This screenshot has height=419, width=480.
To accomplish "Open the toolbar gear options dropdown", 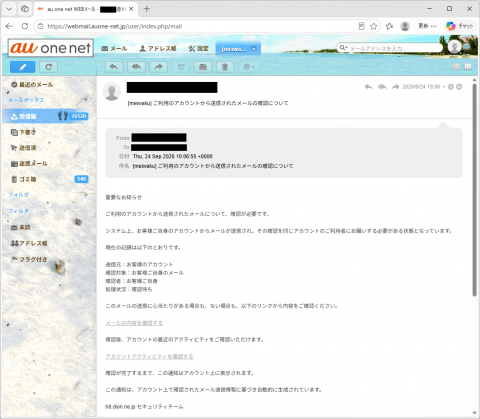I will coord(249,67).
